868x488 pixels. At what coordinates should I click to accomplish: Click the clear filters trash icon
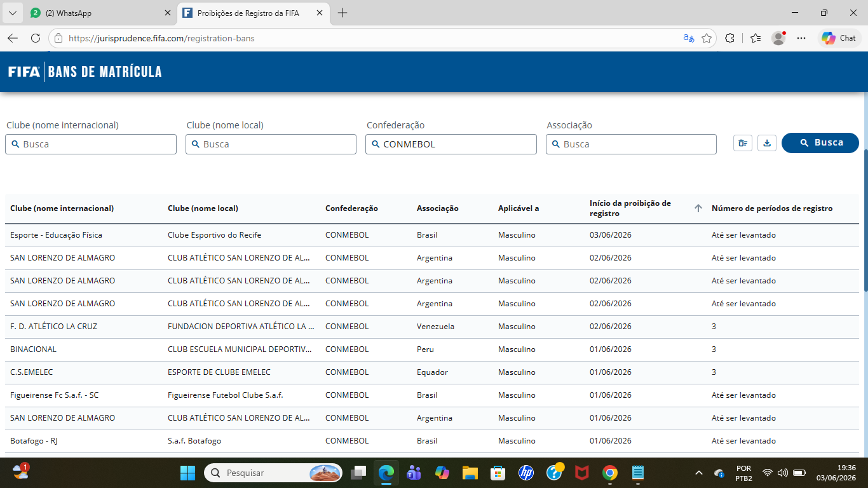pos(743,143)
